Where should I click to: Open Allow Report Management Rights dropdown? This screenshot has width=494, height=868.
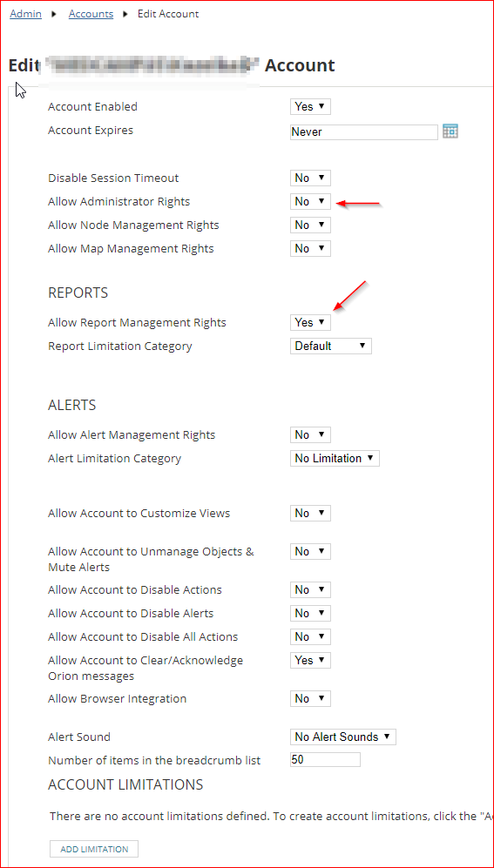(310, 323)
